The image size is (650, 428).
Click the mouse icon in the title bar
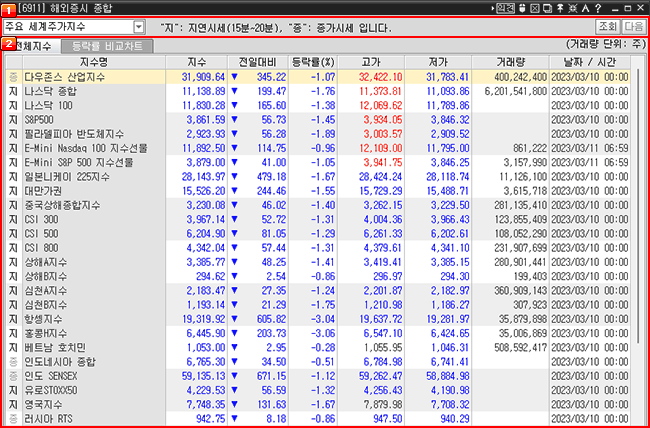tap(523, 8)
